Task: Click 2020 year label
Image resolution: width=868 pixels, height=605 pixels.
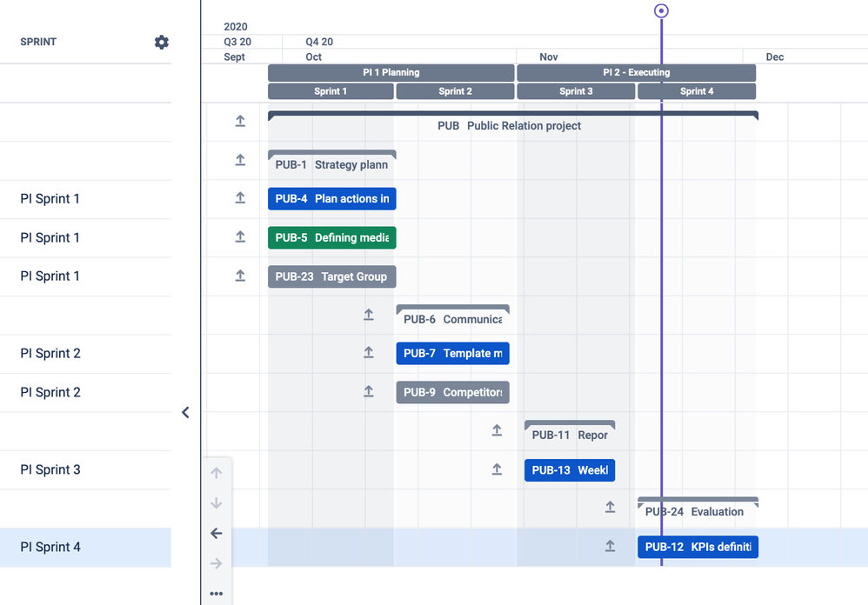Action: (236, 27)
